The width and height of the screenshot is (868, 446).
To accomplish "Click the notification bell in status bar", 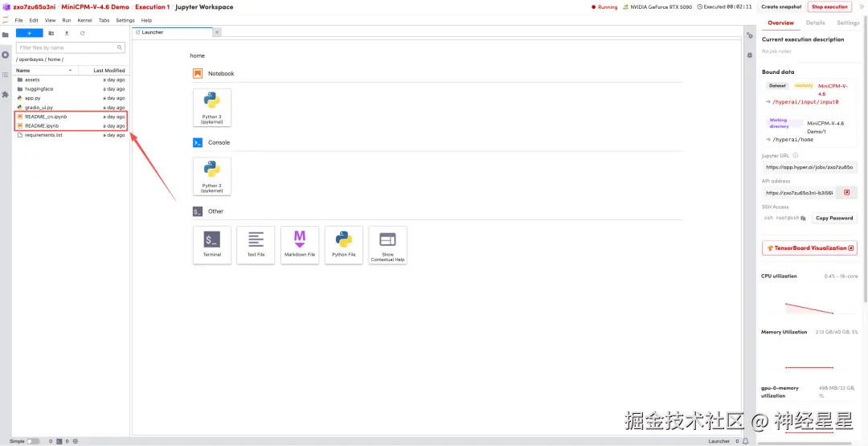I will pos(746,441).
